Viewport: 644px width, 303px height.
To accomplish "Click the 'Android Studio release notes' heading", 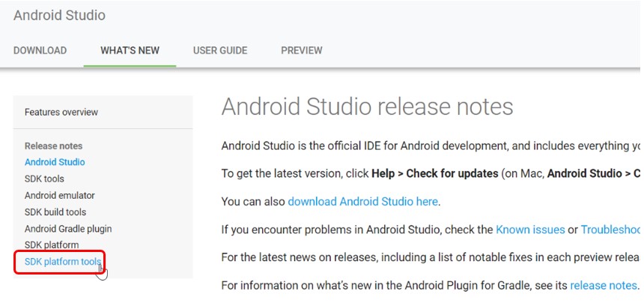I will (367, 107).
